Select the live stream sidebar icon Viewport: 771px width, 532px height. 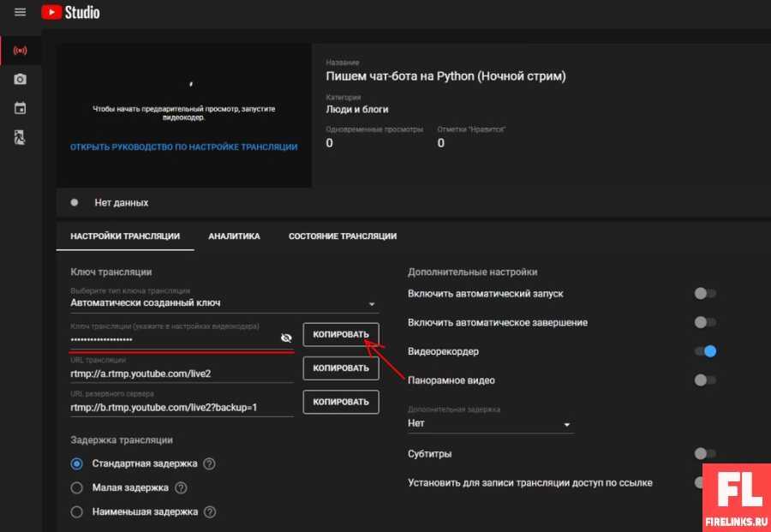click(x=21, y=51)
